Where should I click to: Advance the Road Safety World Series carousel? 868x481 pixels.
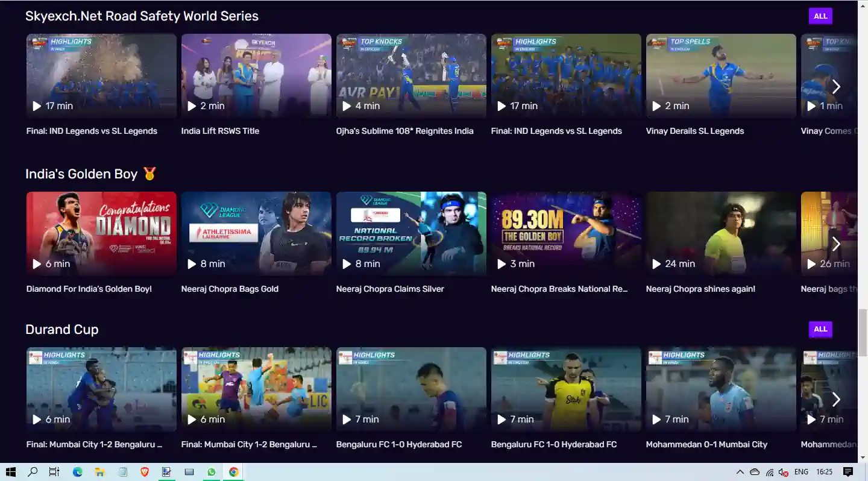click(x=836, y=87)
